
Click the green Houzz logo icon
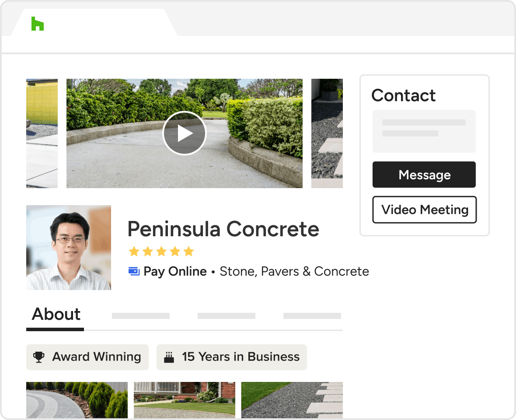pos(38,24)
